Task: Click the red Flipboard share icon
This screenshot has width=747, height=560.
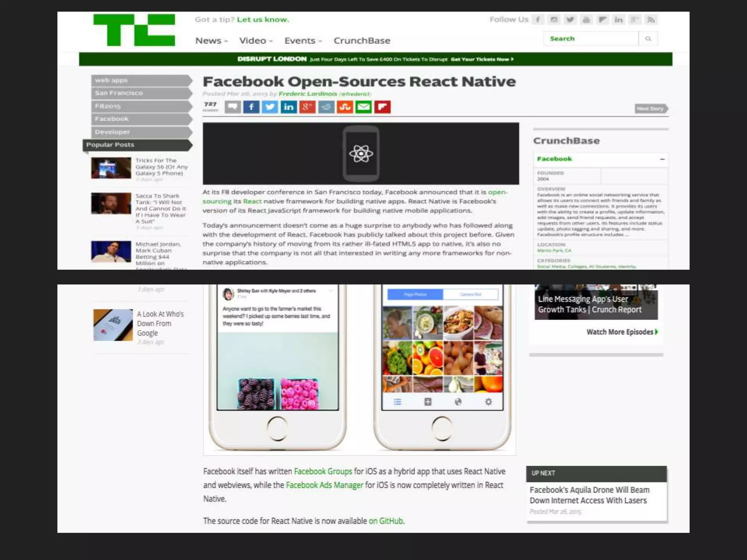Action: (x=382, y=107)
